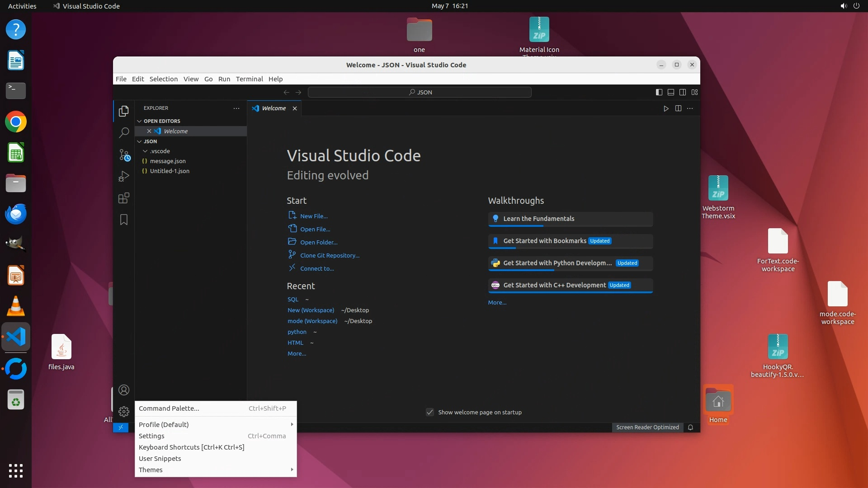
Task: Click the split editor right icon
Action: click(x=678, y=108)
